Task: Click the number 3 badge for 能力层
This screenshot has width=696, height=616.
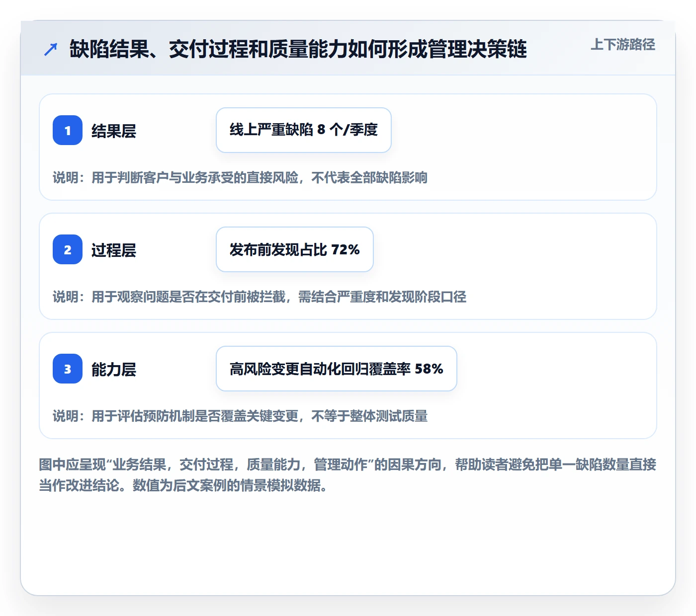Action: pos(68,369)
